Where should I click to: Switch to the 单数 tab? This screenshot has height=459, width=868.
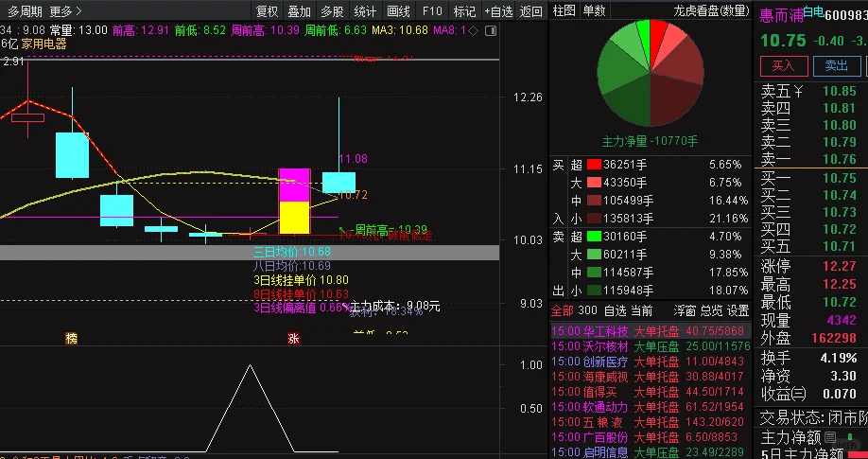[594, 10]
